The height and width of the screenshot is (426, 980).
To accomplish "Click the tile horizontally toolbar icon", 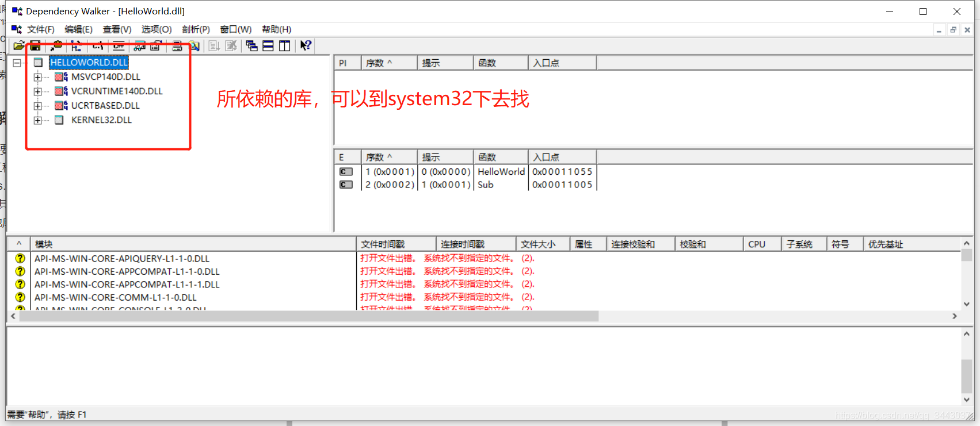I will click(268, 46).
